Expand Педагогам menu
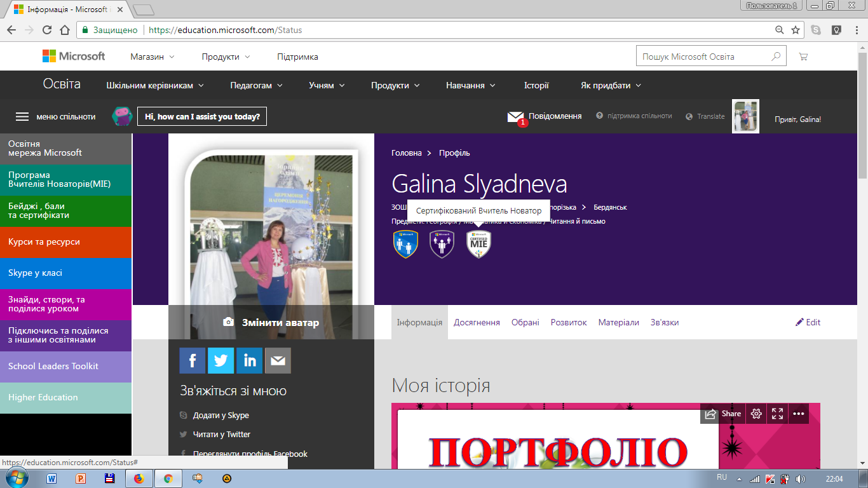 256,85
